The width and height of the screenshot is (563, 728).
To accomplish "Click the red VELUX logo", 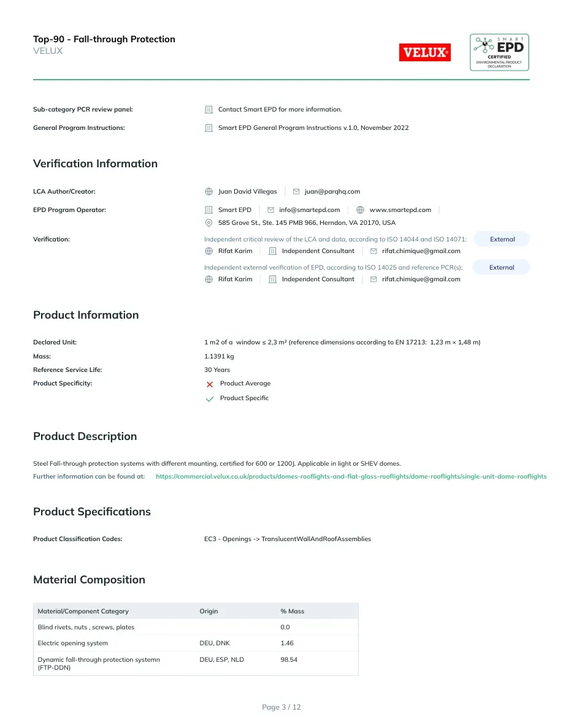I will (424, 53).
